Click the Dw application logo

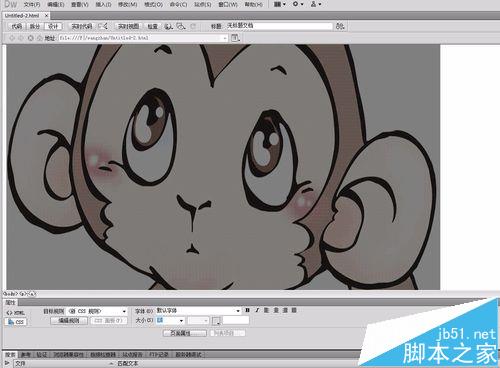tap(11, 4)
